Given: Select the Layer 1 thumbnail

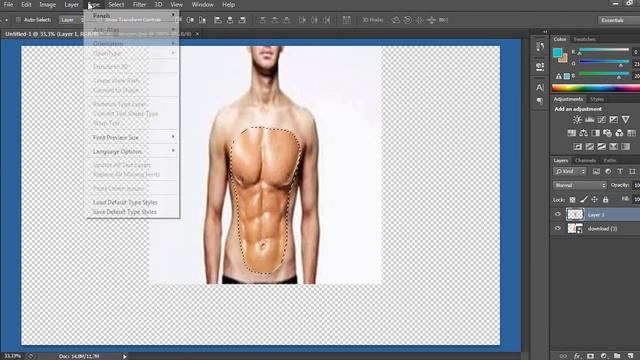Looking at the screenshot, I should [575, 214].
